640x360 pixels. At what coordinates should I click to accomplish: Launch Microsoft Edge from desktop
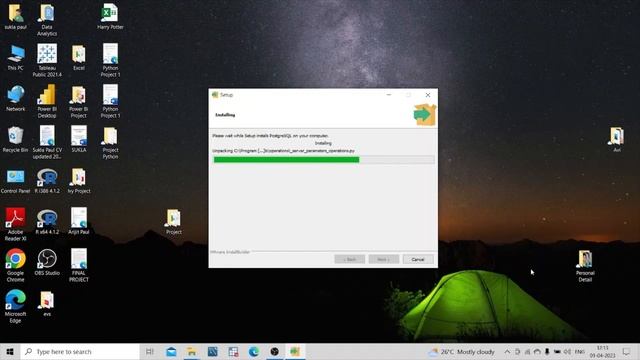pos(16,306)
